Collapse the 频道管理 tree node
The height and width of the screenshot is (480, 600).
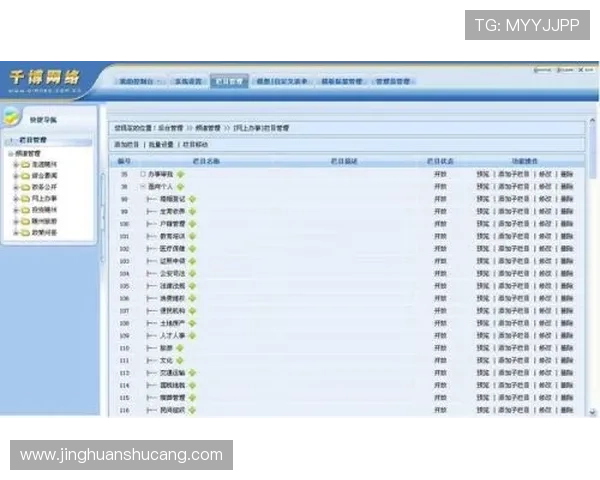pyautogui.click(x=11, y=153)
